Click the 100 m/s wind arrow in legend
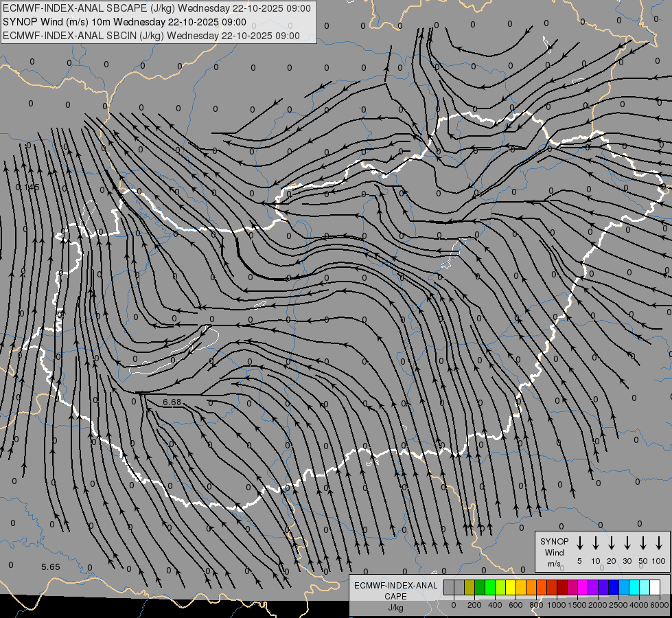The image size is (672, 618). pos(659,543)
